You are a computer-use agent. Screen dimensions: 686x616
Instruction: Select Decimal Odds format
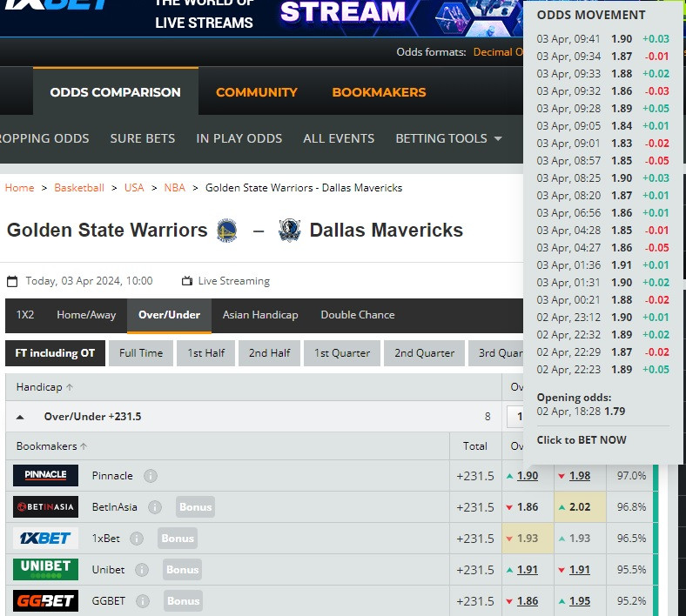click(x=498, y=52)
